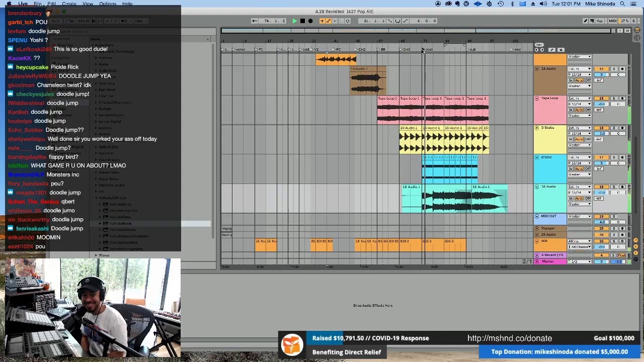The image size is (644, 362).
Task: Toggle Key Map Mode button
Action: click(600, 21)
